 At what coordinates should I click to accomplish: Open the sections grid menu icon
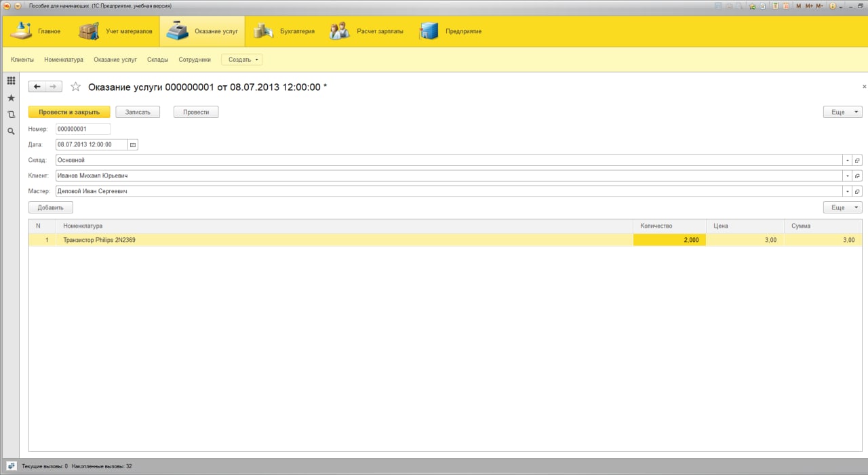tap(11, 81)
